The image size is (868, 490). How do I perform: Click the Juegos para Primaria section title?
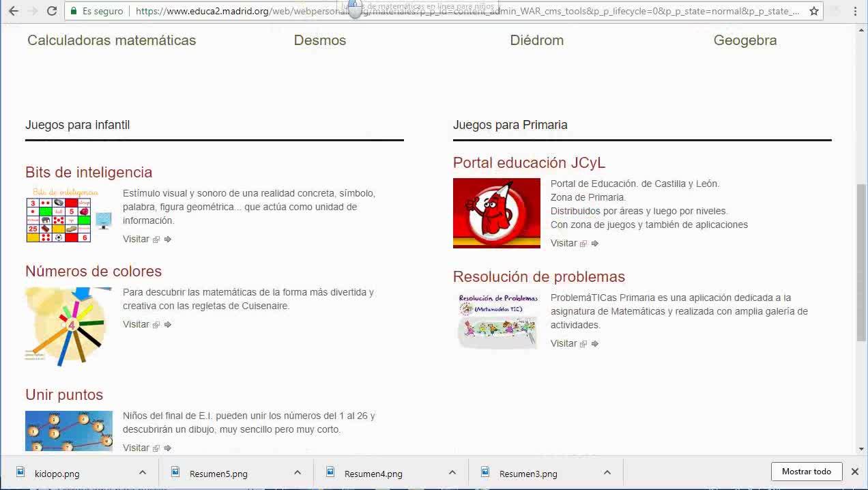[x=510, y=125]
